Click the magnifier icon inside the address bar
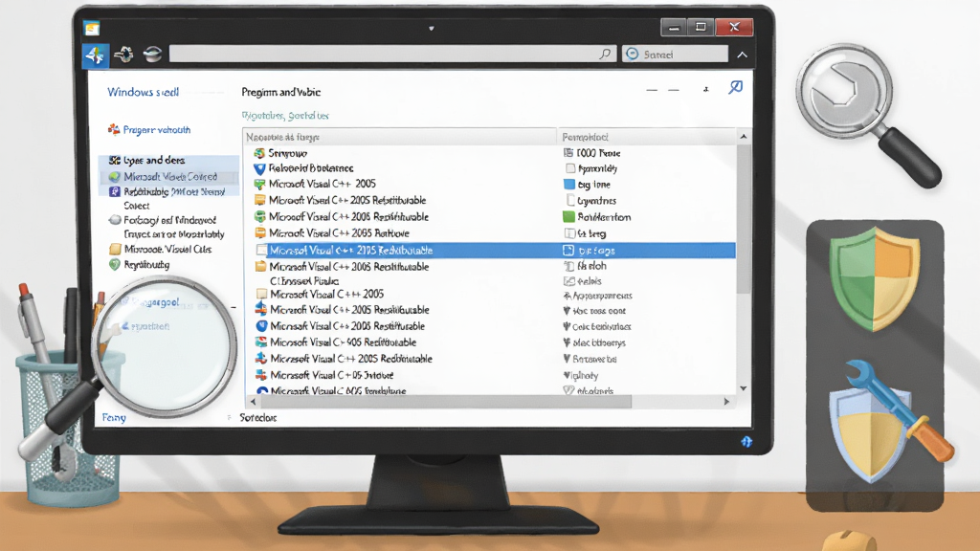 click(605, 55)
